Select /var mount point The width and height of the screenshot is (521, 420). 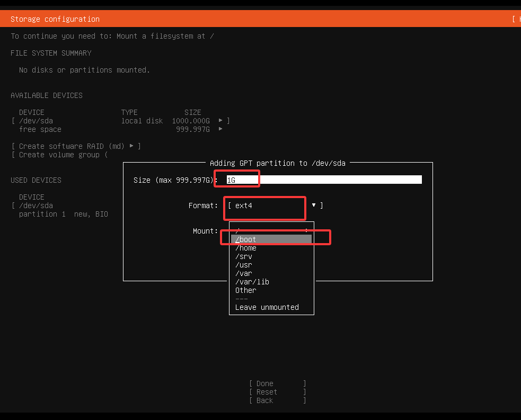coord(244,273)
